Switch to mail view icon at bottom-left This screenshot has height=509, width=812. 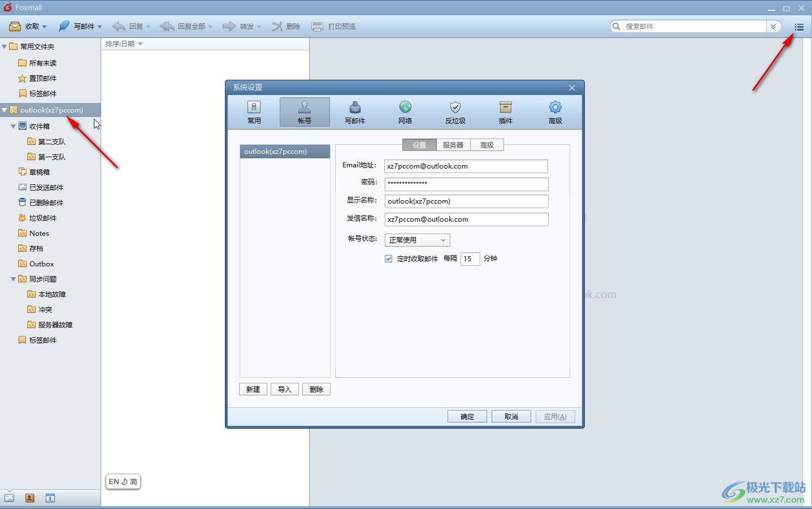click(x=10, y=498)
